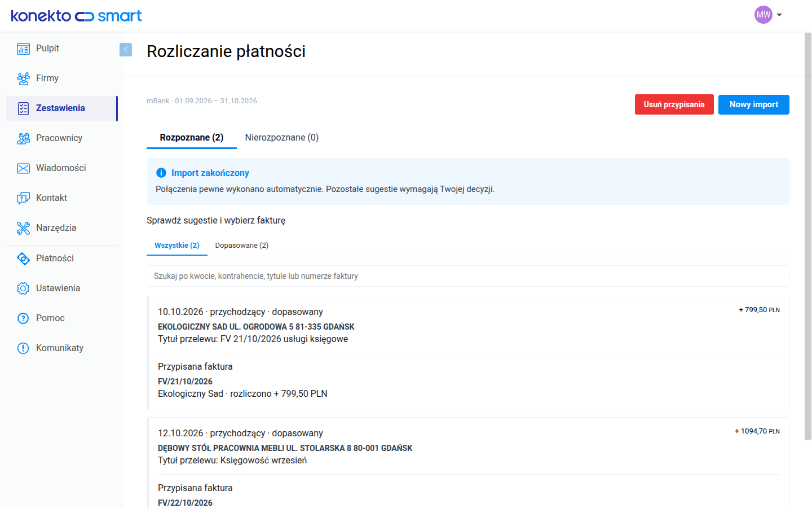Open the Pracownicy people icon

[23, 138]
